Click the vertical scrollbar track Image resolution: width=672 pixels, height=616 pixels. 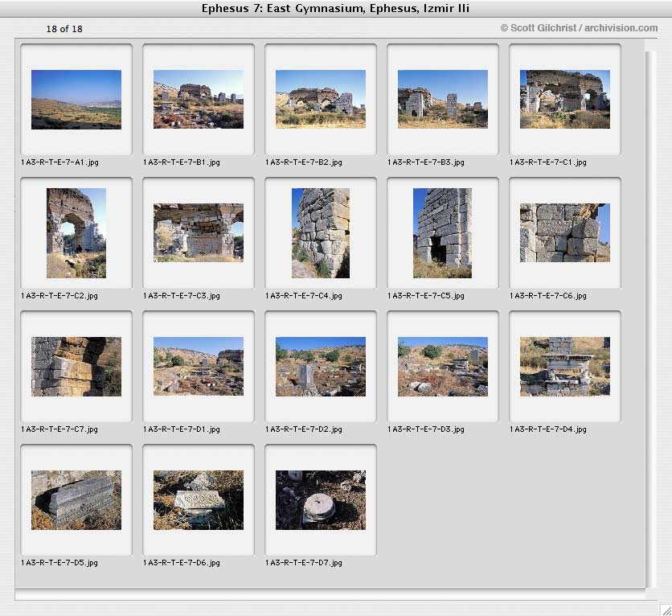click(x=650, y=319)
